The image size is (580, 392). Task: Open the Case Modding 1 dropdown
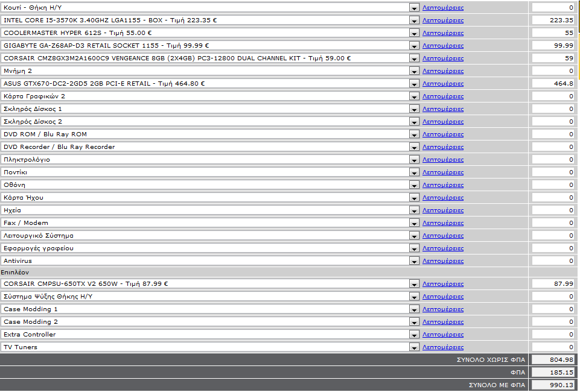pos(210,309)
